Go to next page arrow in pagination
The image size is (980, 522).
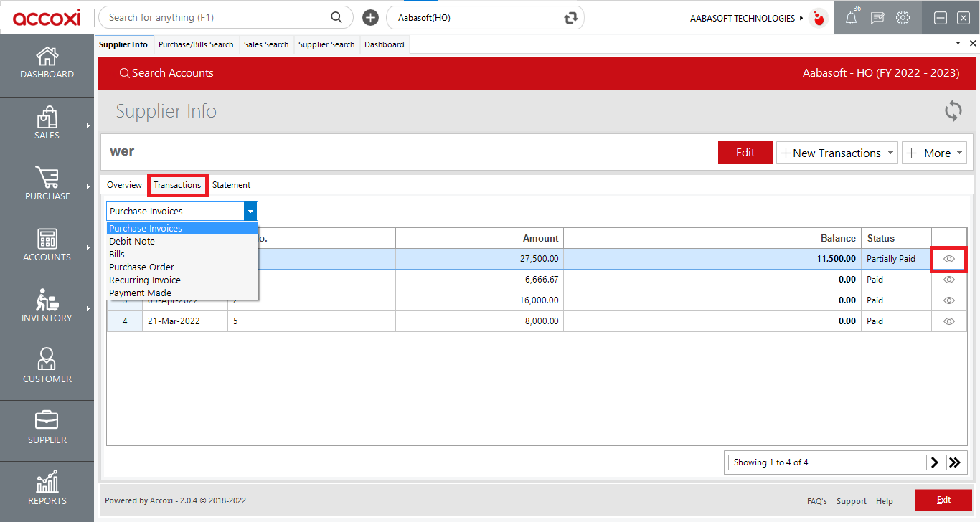(x=934, y=462)
